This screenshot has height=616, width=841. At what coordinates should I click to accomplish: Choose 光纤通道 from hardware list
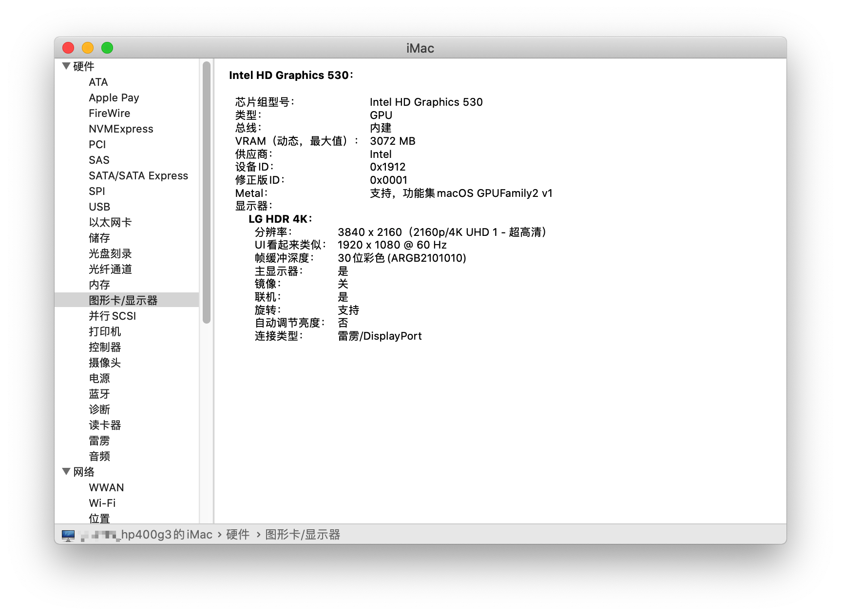point(110,269)
